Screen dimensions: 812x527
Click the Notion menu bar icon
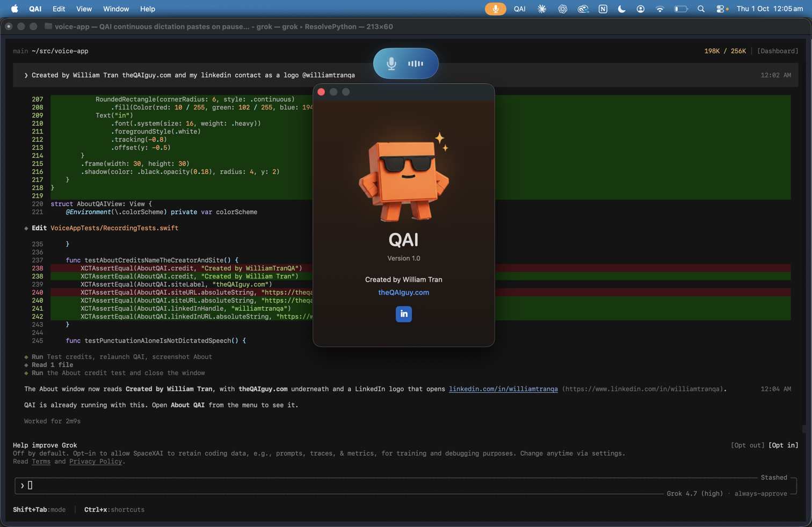point(603,9)
